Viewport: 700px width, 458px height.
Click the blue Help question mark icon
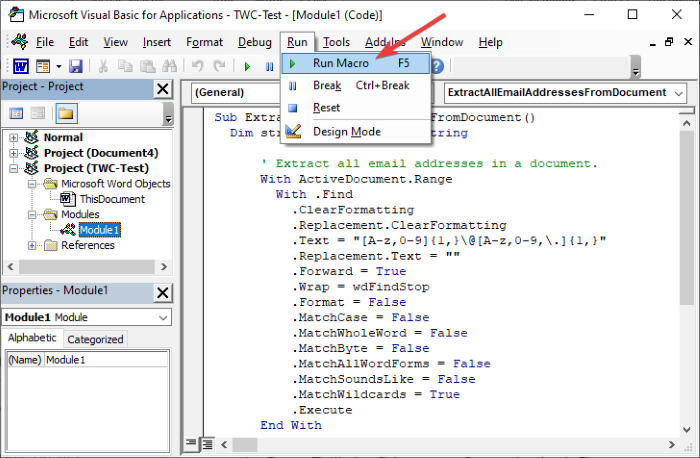(x=438, y=66)
